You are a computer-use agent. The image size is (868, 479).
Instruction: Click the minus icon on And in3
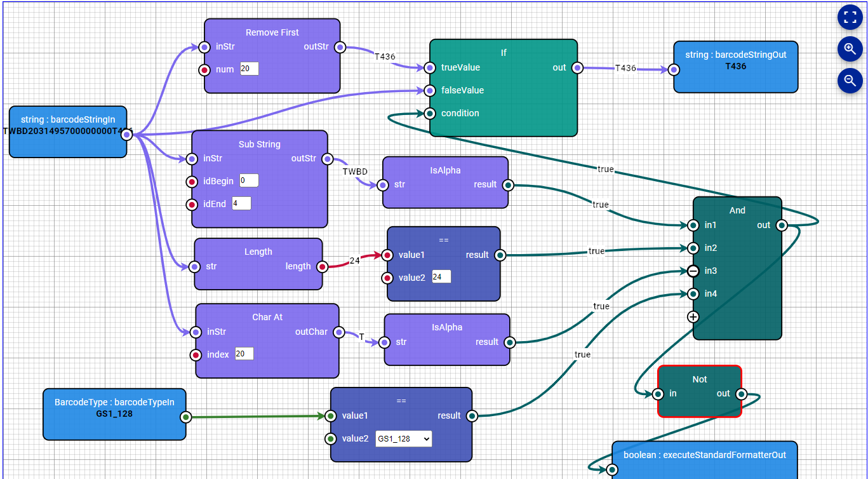tap(693, 271)
